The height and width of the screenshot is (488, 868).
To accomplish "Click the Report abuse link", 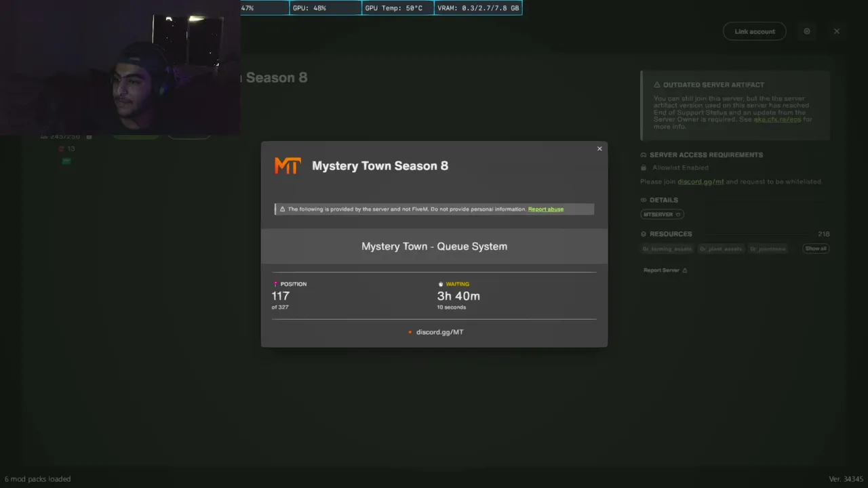I will click(x=546, y=209).
